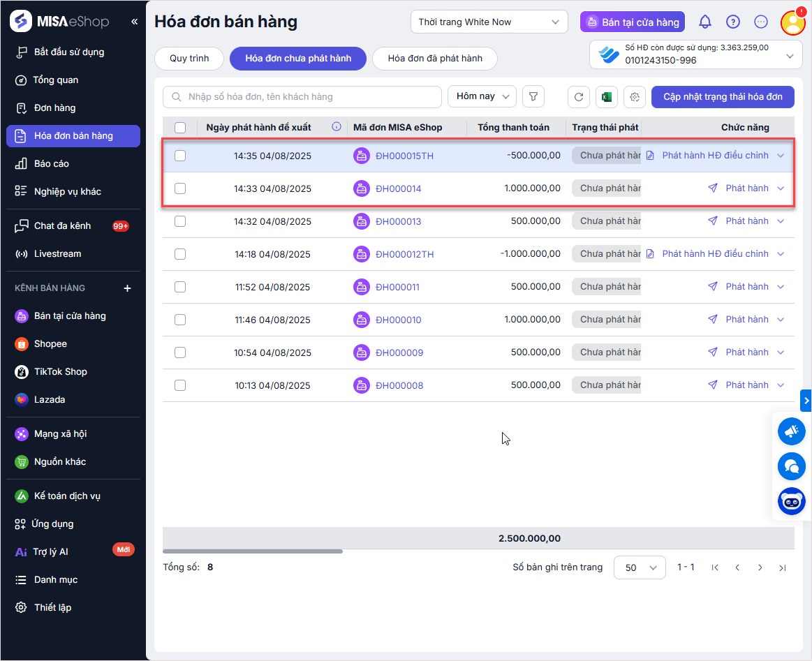
Task: Expand the Thời trang White Now store dropdown
Action: [489, 22]
